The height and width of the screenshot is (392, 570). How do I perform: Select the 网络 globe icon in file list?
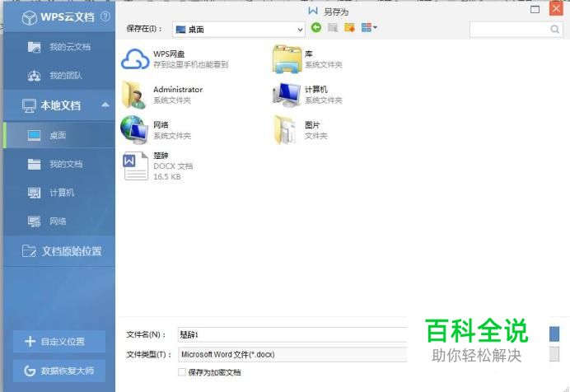click(x=134, y=129)
